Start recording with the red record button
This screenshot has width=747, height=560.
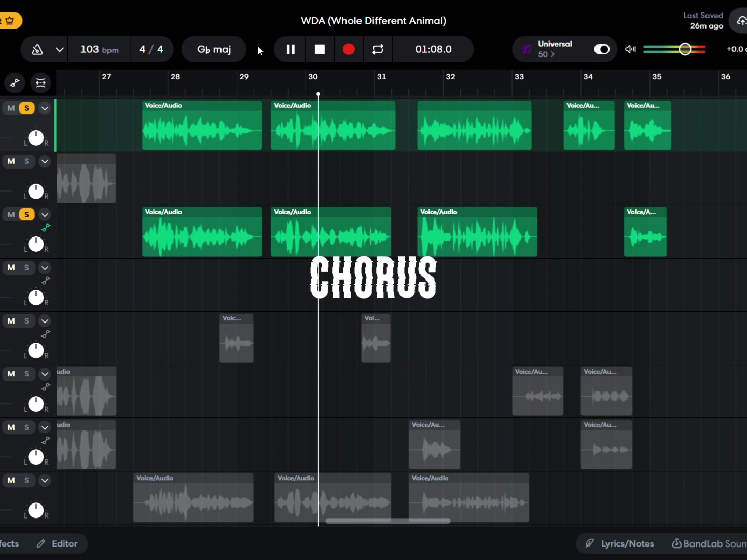(349, 49)
